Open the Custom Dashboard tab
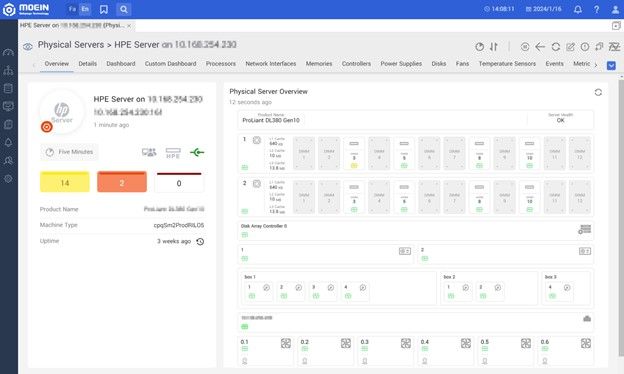Image resolution: width=624 pixels, height=374 pixels. pyautogui.click(x=170, y=64)
